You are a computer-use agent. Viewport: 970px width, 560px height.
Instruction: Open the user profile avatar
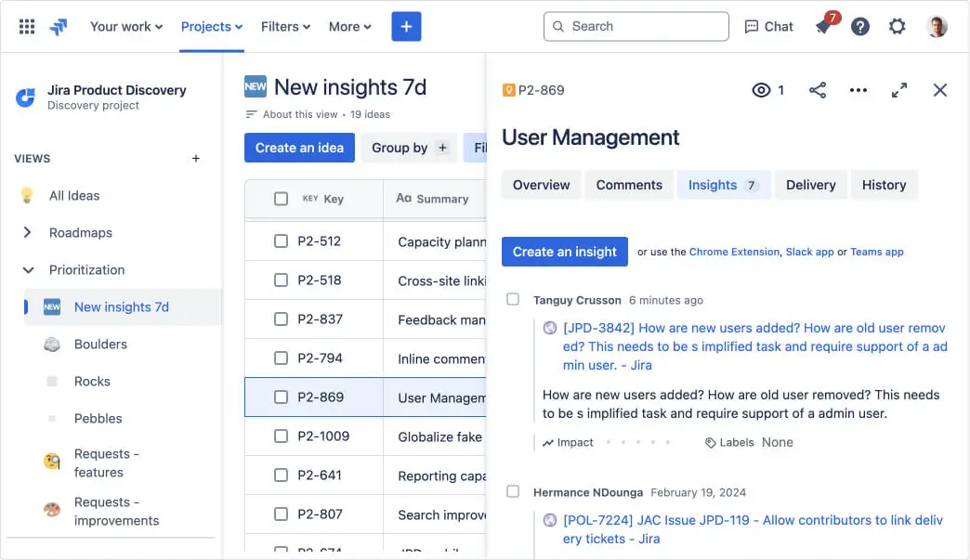coord(937,27)
